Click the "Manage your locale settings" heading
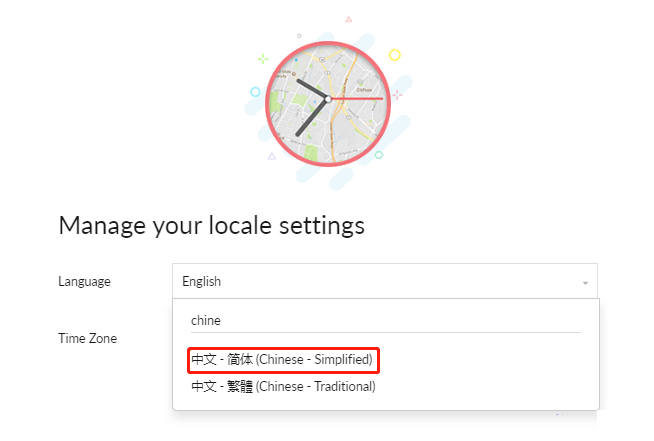Screen dimensions: 654x441 point(211,224)
